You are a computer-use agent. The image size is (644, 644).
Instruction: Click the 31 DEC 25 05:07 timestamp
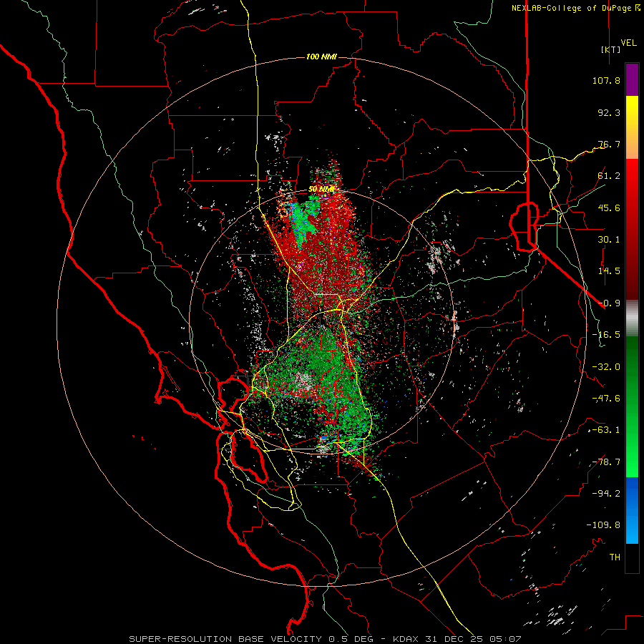coord(472,639)
